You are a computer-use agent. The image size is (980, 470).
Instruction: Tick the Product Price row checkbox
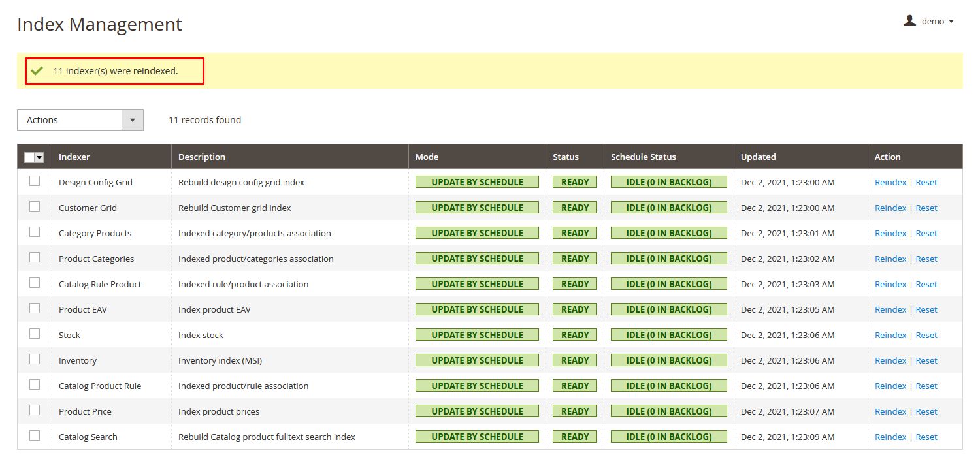pos(35,411)
